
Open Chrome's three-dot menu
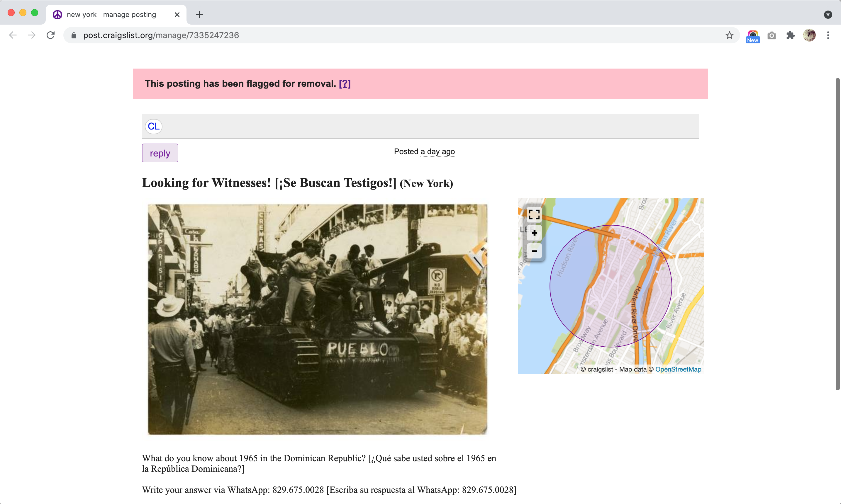(828, 35)
